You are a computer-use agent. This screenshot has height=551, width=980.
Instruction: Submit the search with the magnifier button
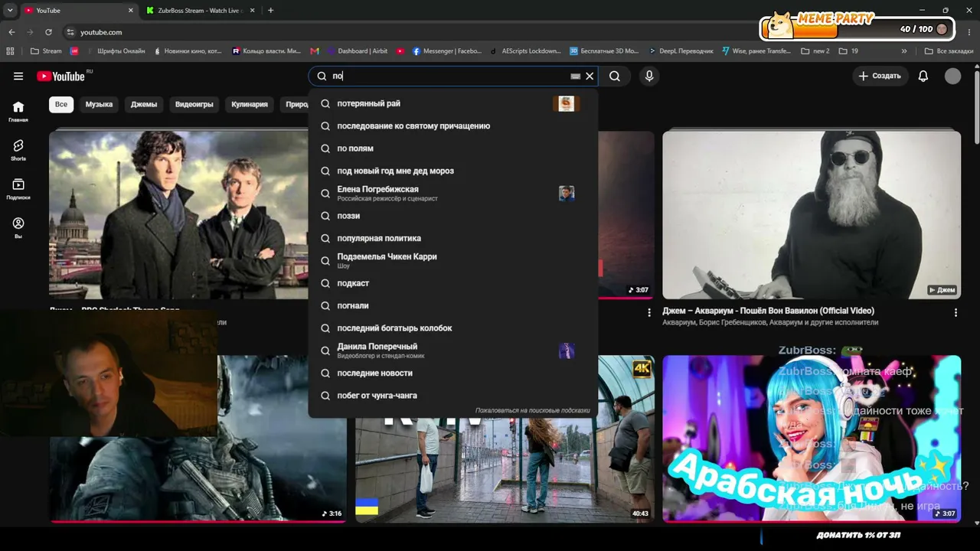(x=615, y=76)
